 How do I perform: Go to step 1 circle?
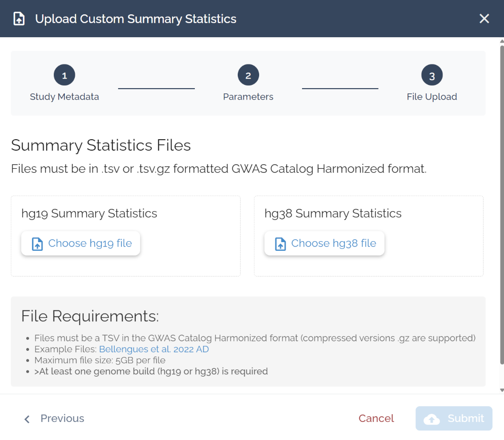tap(64, 75)
